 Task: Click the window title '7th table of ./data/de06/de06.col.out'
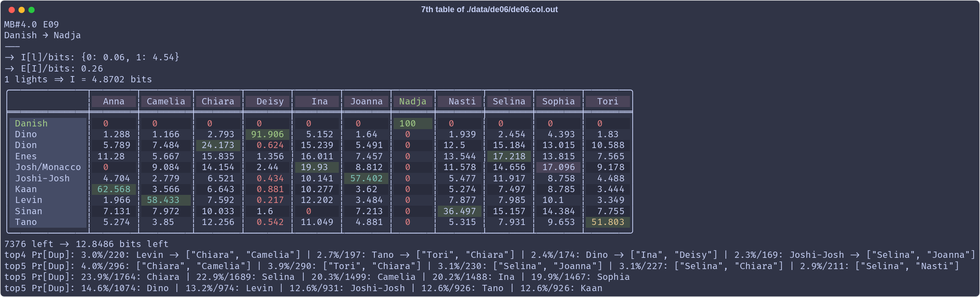click(489, 9)
